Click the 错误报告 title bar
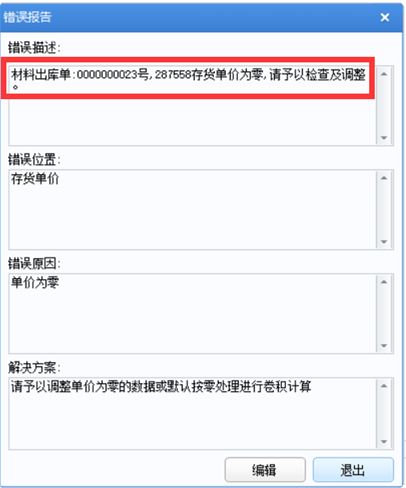 [x=201, y=17]
